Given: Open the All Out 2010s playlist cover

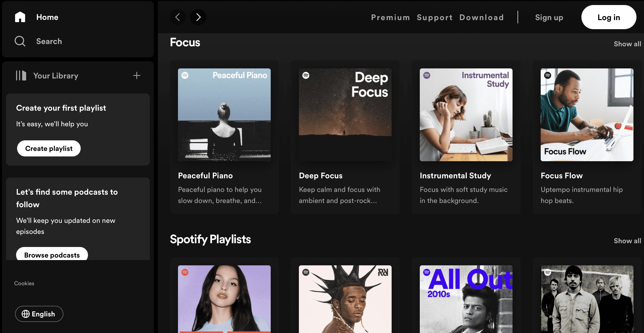Looking at the screenshot, I should click(466, 299).
